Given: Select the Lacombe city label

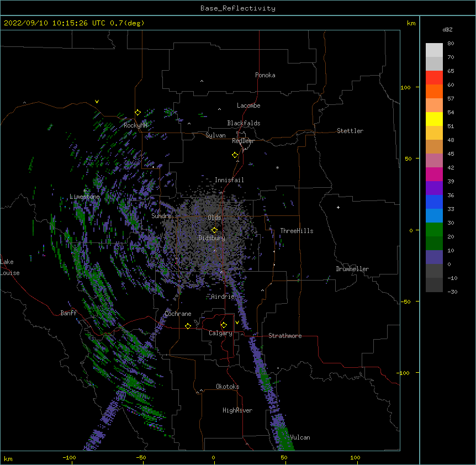Looking at the screenshot, I should pyautogui.click(x=248, y=105).
